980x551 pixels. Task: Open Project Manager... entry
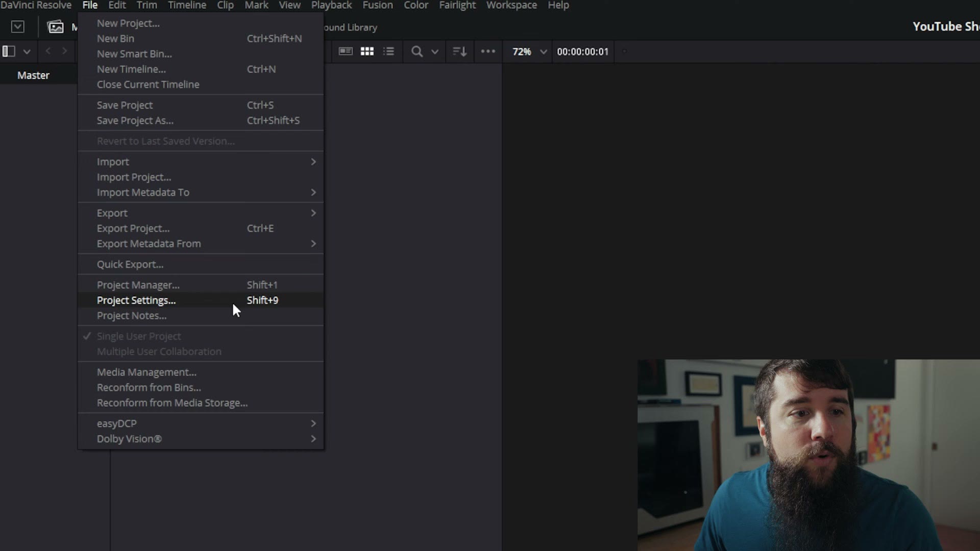point(201,285)
